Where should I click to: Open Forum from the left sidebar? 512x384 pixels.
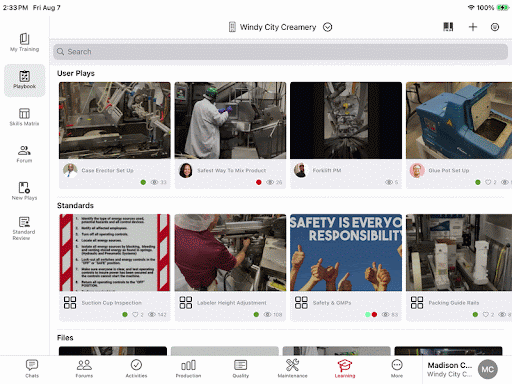[x=24, y=154]
